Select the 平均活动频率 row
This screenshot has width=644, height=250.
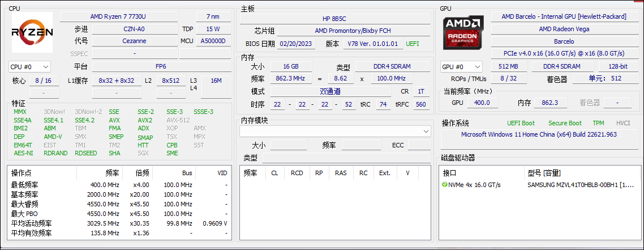(119, 224)
